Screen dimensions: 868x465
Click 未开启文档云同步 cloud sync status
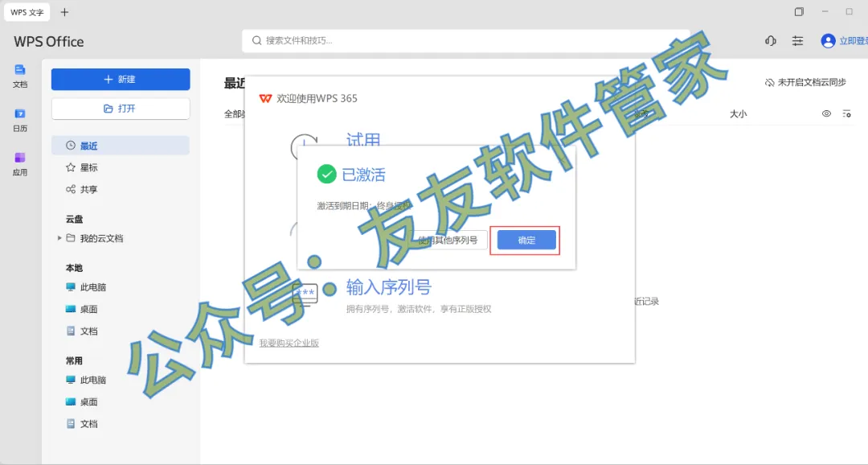click(805, 82)
